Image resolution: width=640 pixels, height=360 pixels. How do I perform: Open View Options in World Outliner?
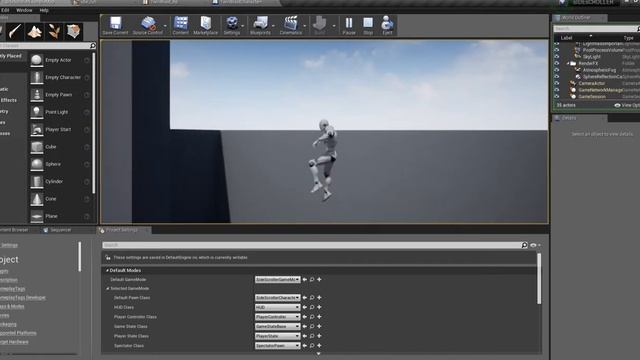(627, 105)
